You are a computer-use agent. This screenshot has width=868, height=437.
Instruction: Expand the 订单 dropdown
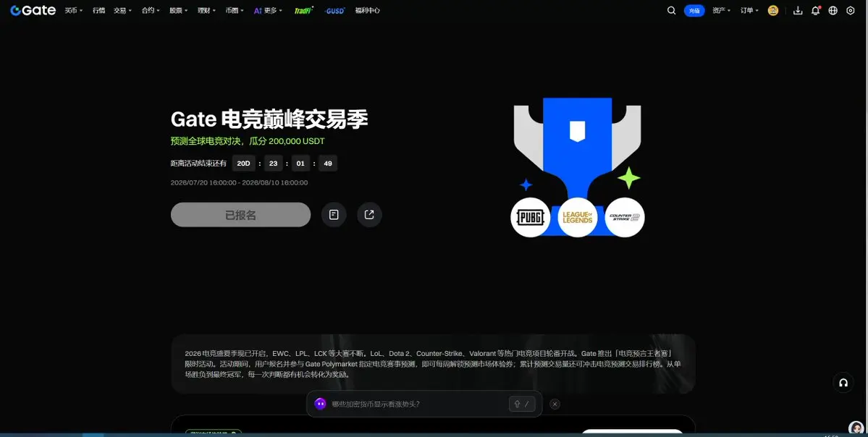(x=749, y=11)
